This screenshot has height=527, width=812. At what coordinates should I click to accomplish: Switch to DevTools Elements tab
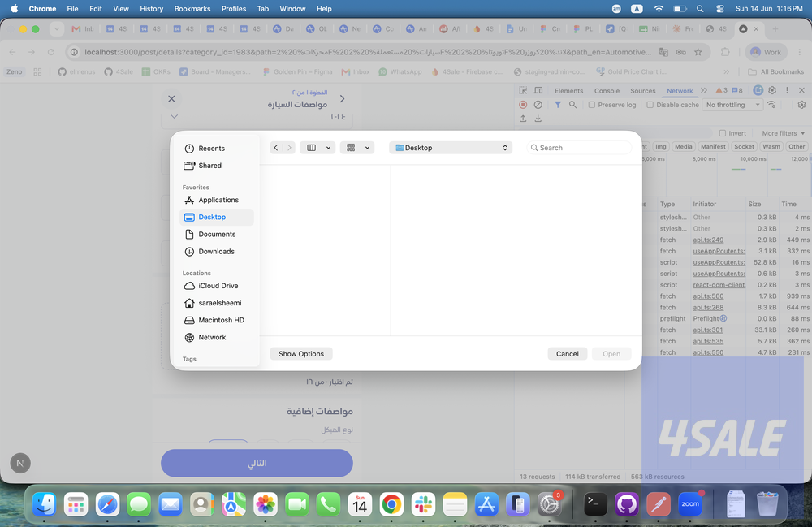pyautogui.click(x=568, y=91)
